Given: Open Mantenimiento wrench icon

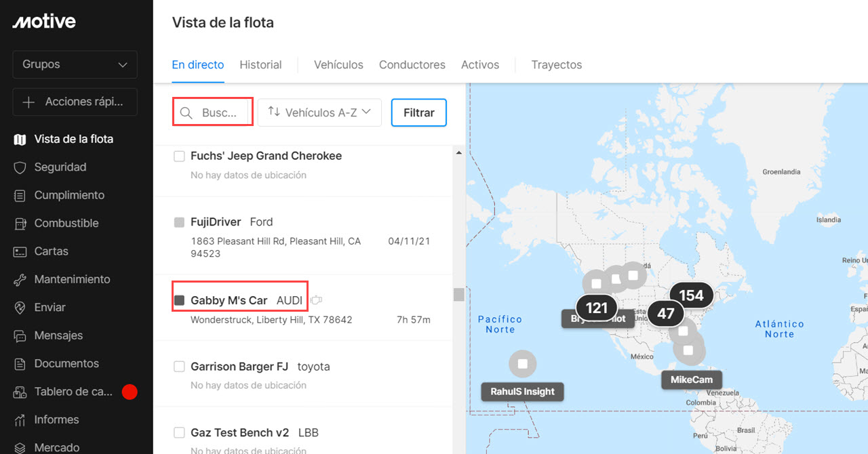Looking at the screenshot, I should point(20,279).
